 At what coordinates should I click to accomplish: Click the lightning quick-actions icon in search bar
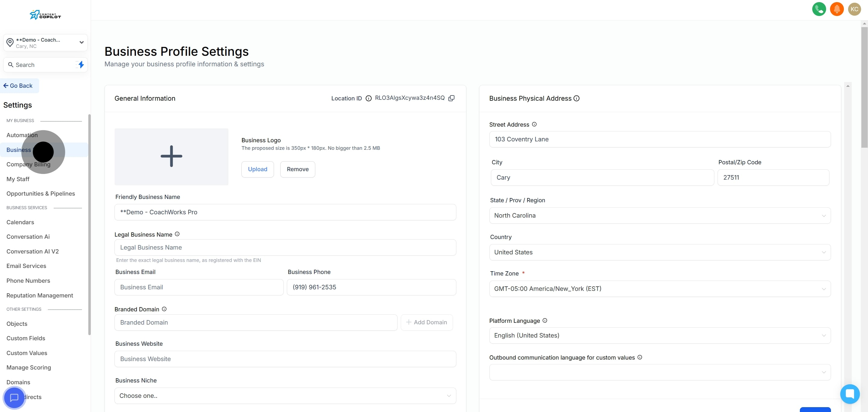tap(80, 65)
